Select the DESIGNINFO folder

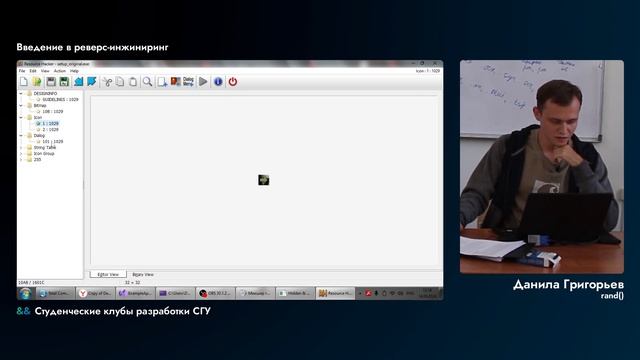[45, 93]
